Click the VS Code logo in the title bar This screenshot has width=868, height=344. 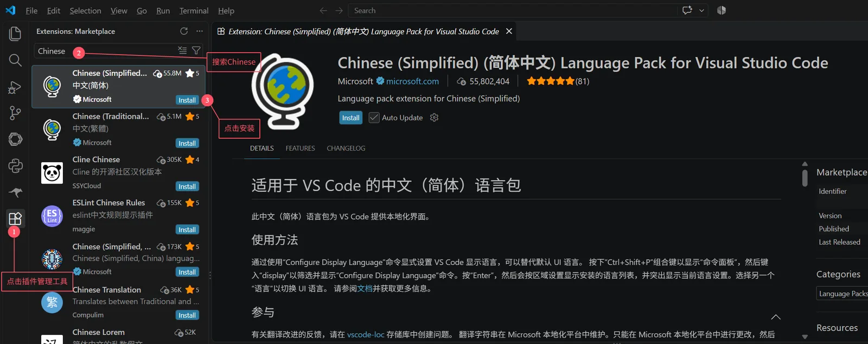point(10,10)
